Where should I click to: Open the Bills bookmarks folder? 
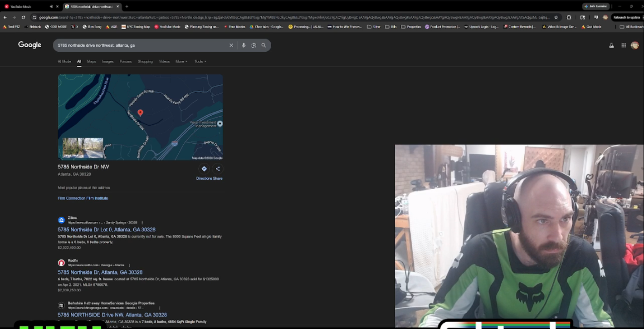(x=390, y=27)
